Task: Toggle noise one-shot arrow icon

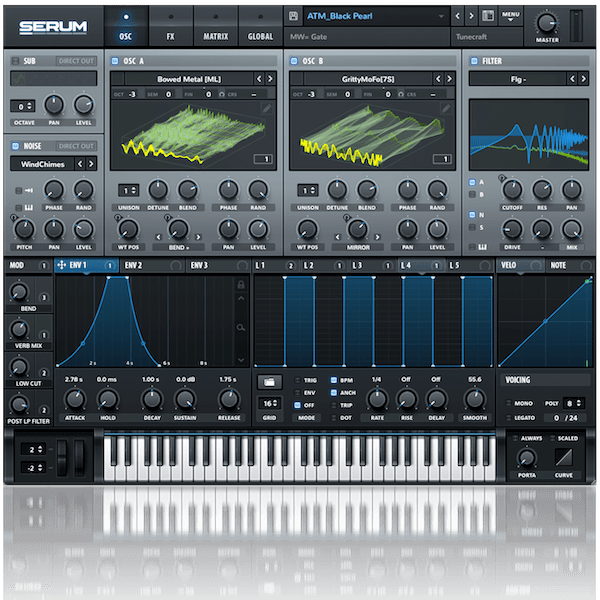Action: [28, 190]
